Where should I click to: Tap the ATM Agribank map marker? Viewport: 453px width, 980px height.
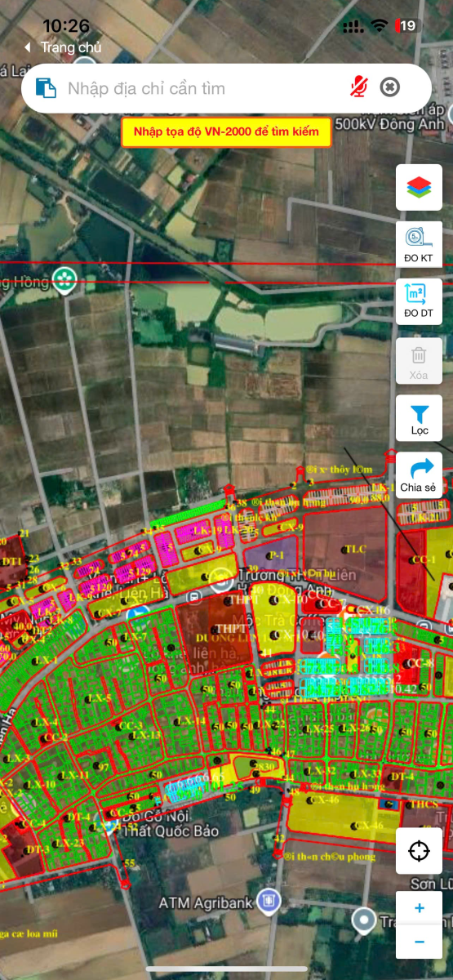coord(267,902)
